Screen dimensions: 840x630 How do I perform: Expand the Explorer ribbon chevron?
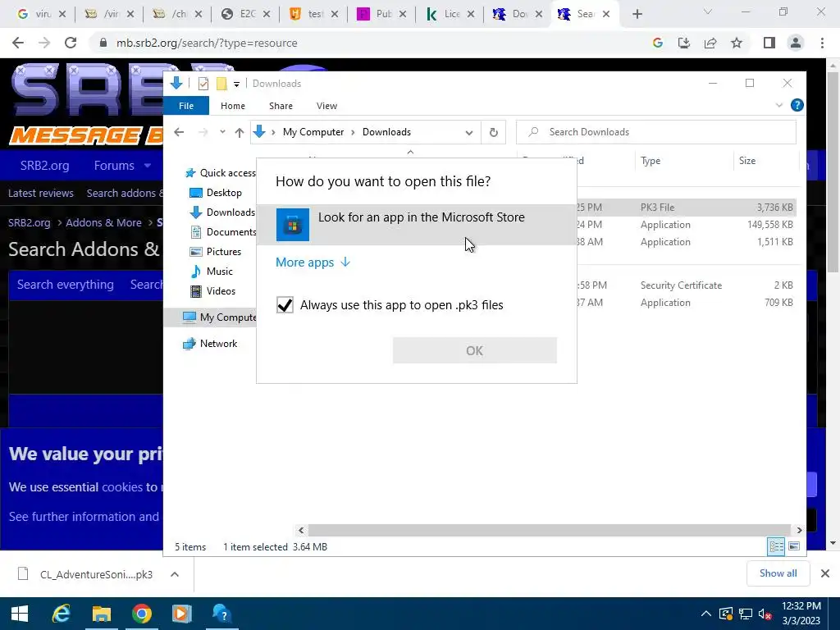779,105
